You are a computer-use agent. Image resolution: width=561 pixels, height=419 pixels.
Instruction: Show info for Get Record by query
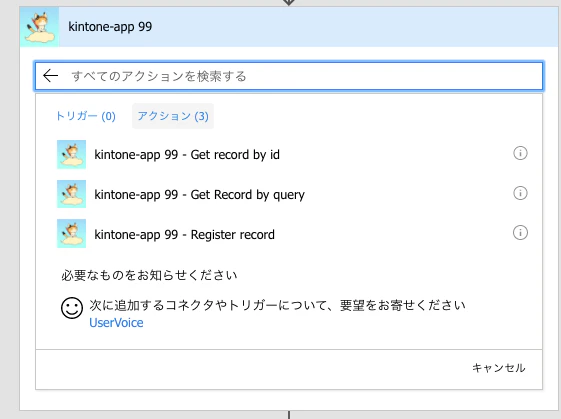520,193
